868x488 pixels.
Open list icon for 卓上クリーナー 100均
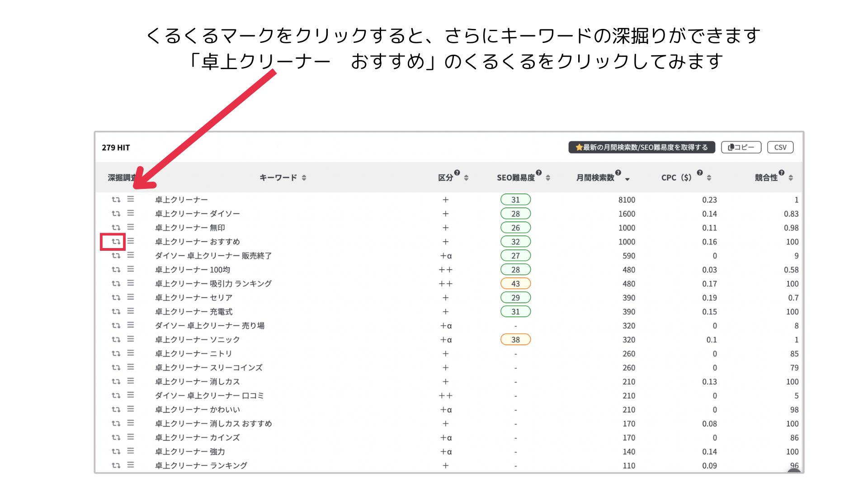(131, 269)
